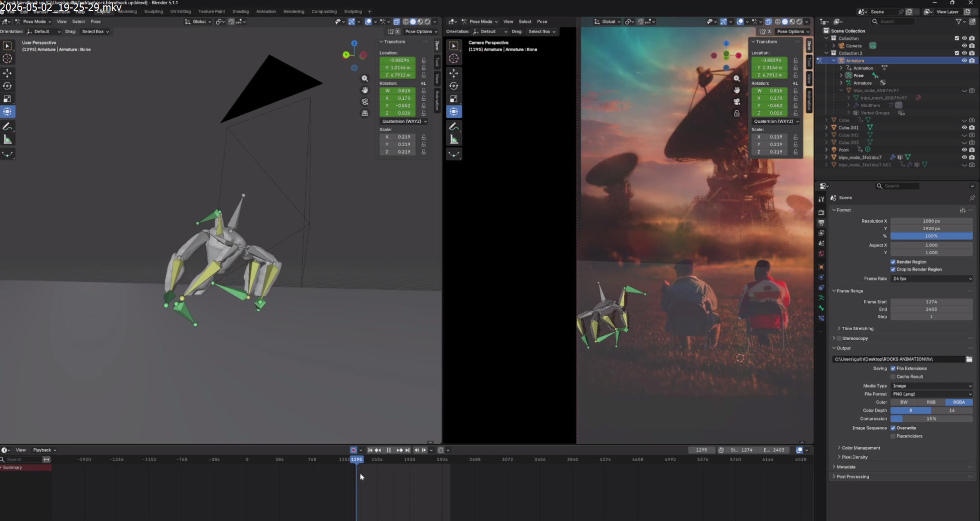Click the zoom magnifier in left viewport
The width and height of the screenshot is (980, 521).
click(x=365, y=78)
